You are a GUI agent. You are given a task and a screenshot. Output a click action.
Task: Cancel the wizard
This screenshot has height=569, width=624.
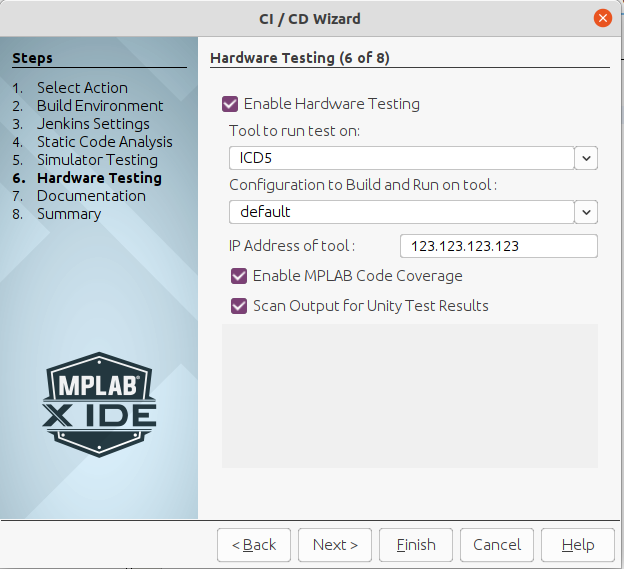(497, 545)
